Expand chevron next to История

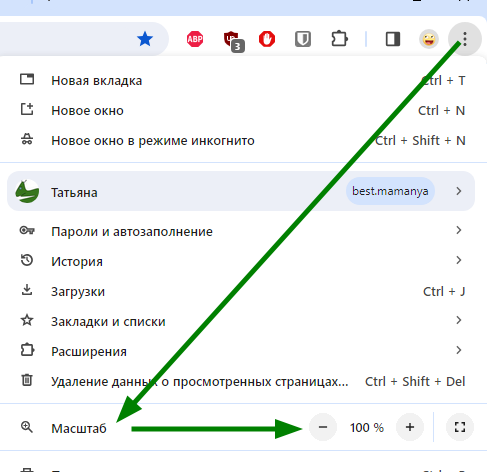click(459, 260)
